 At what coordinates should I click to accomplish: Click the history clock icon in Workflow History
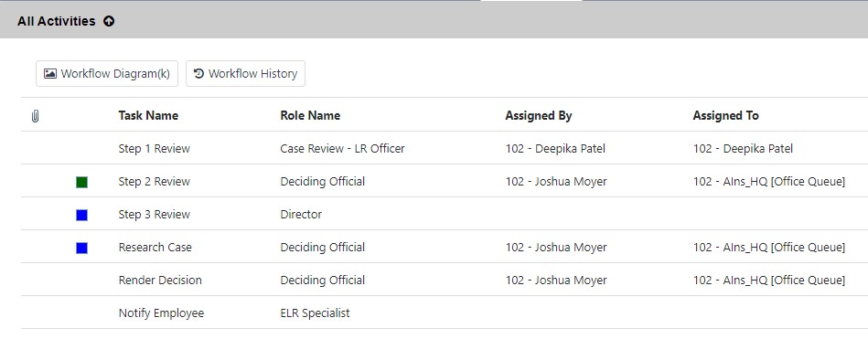199,73
